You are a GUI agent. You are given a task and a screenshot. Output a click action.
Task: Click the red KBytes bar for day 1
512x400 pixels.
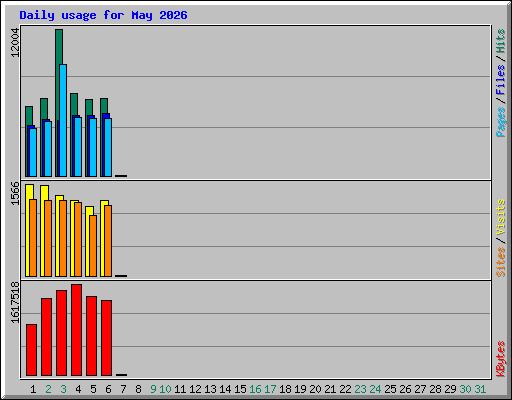pyautogui.click(x=31, y=350)
